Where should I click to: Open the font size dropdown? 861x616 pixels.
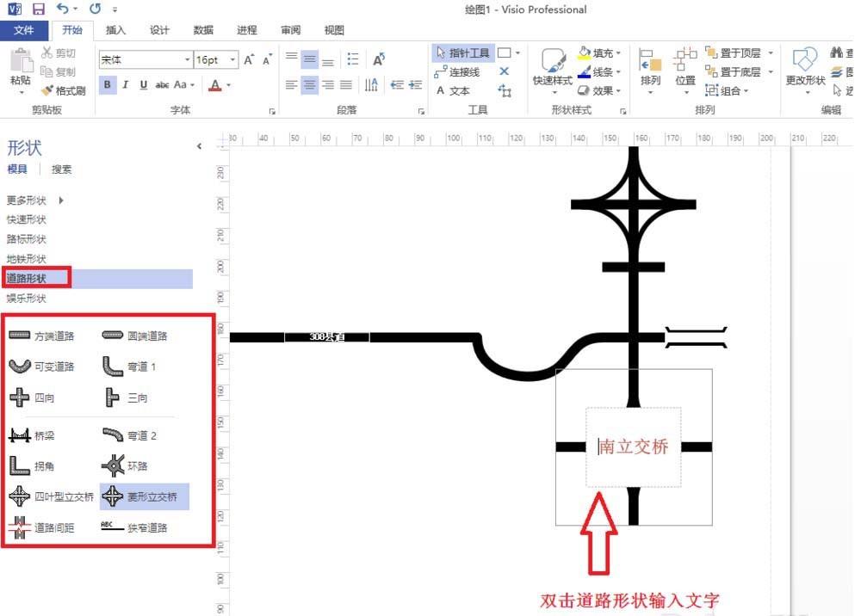coord(230,59)
